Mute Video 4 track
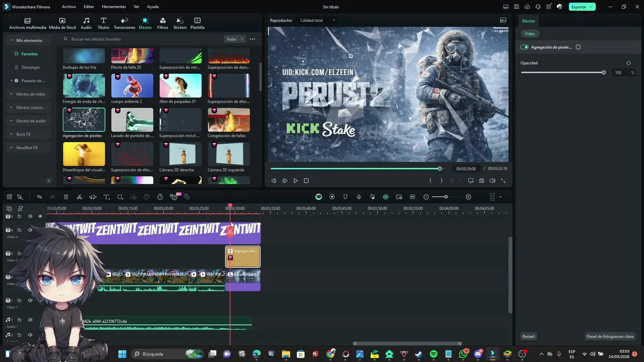This screenshot has width=644, height=362. pyautogui.click(x=30, y=230)
